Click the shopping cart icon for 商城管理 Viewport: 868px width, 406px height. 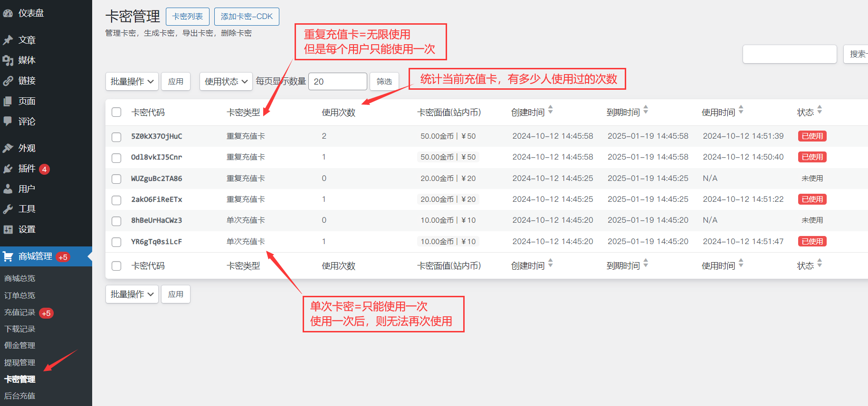8,256
